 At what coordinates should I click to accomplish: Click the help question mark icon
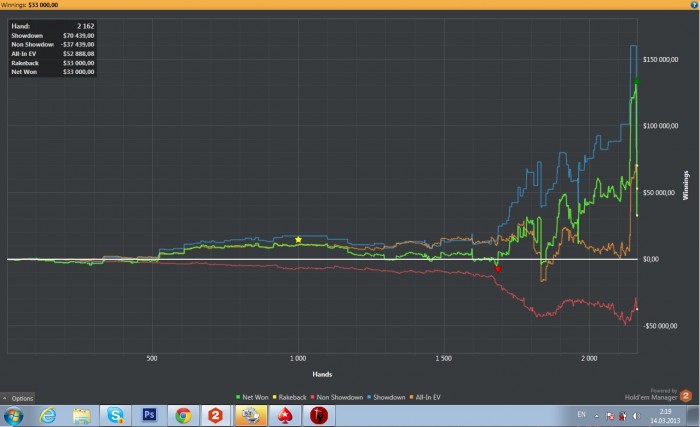[x=694, y=4]
